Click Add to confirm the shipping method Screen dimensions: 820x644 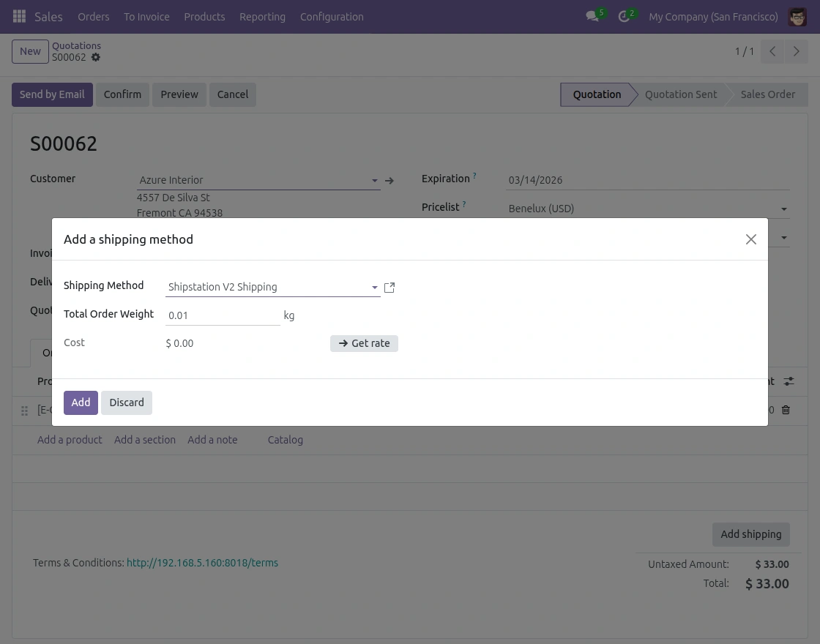click(x=81, y=402)
